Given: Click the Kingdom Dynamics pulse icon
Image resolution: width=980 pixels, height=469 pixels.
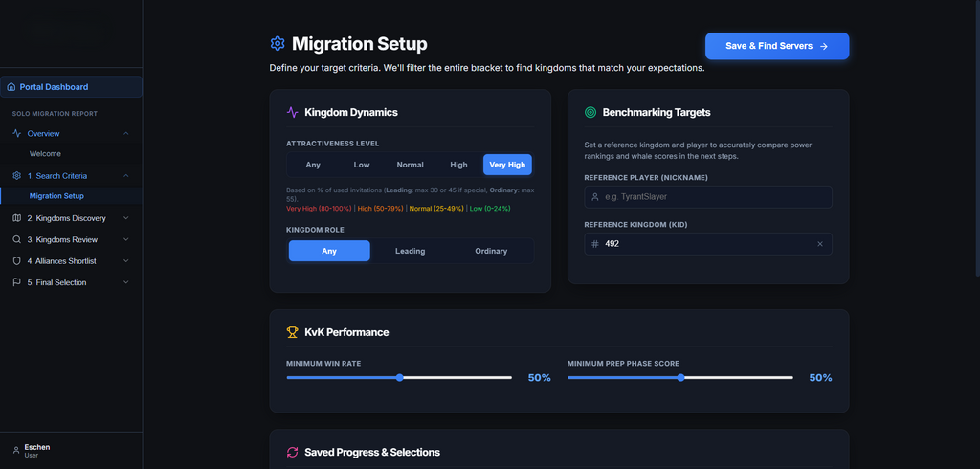Looking at the screenshot, I should coord(293,113).
